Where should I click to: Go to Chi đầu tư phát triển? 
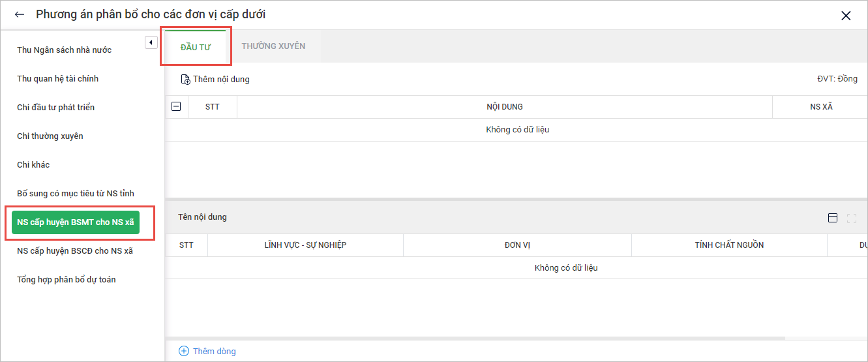[55, 108]
